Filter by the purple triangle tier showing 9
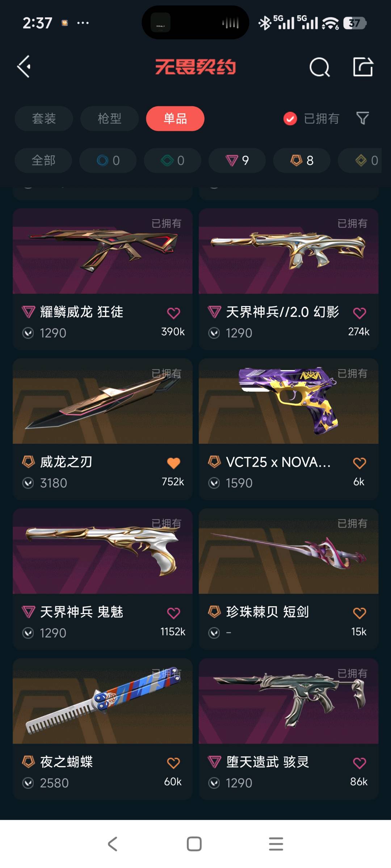 [237, 160]
